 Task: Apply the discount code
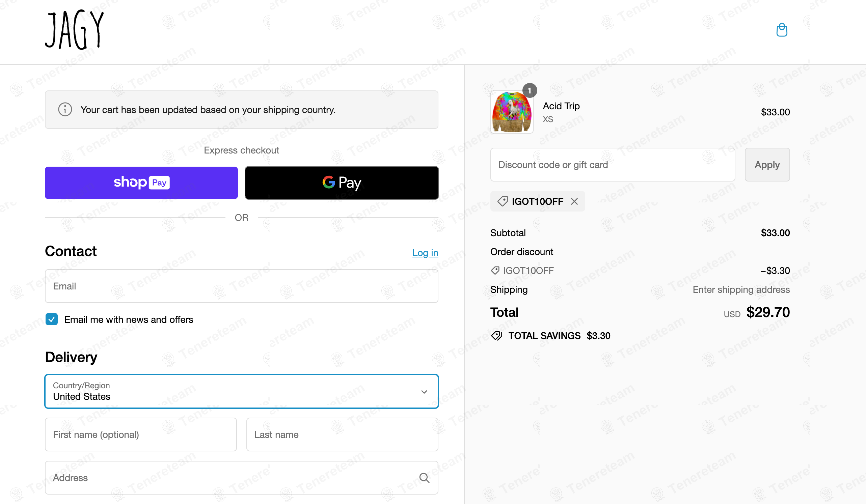click(x=767, y=165)
